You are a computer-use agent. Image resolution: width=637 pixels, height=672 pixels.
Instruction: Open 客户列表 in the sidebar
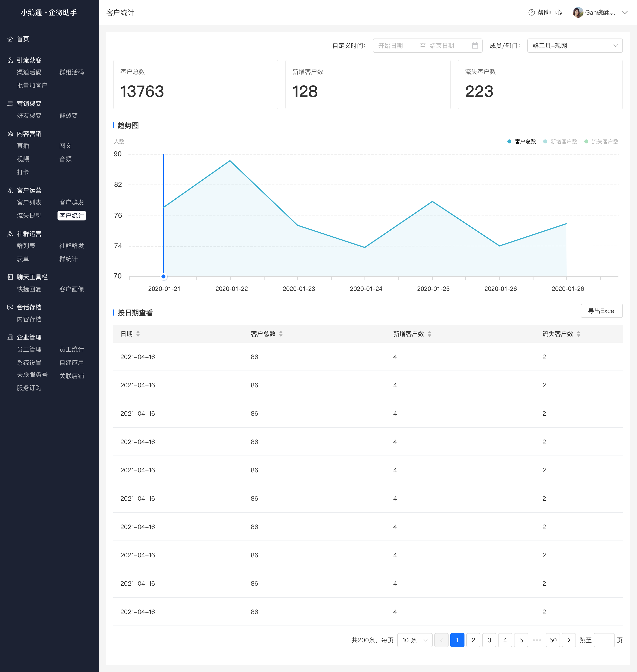pyautogui.click(x=29, y=203)
